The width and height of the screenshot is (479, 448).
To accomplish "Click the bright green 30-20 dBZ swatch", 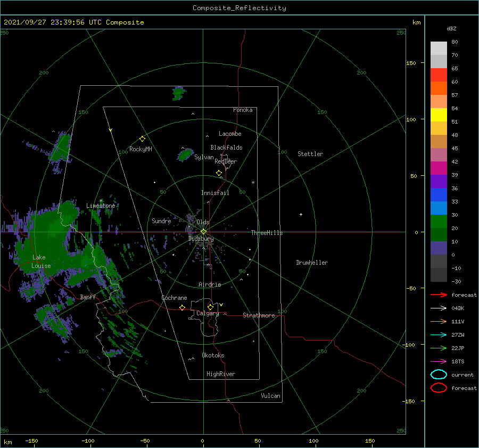I will coord(439,221).
